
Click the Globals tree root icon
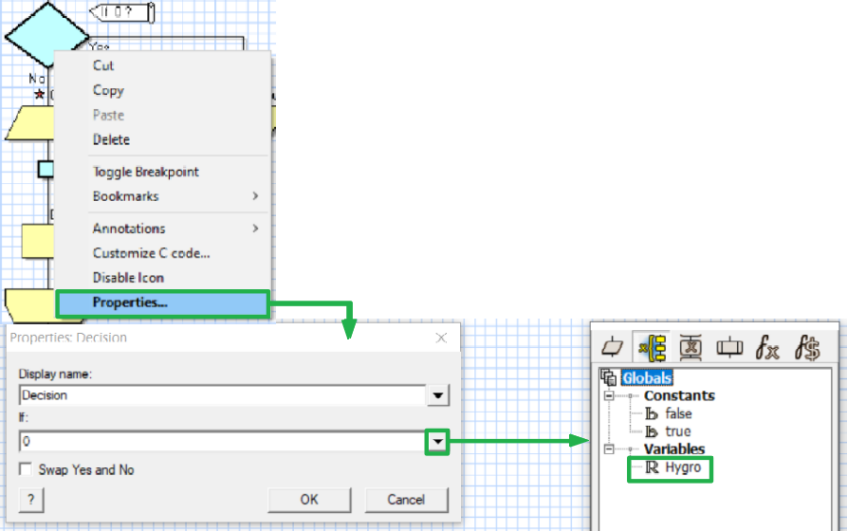(608, 378)
